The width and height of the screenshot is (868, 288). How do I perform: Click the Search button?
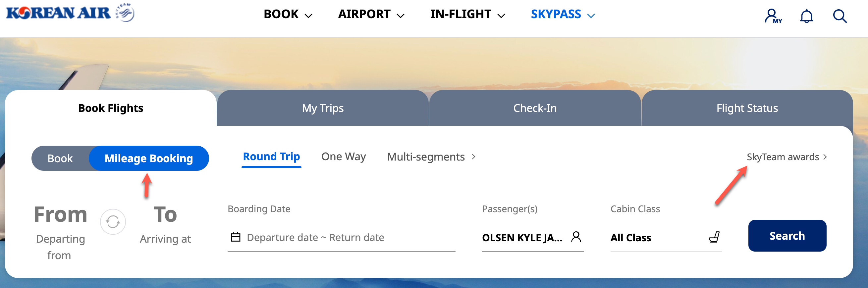pos(787,236)
